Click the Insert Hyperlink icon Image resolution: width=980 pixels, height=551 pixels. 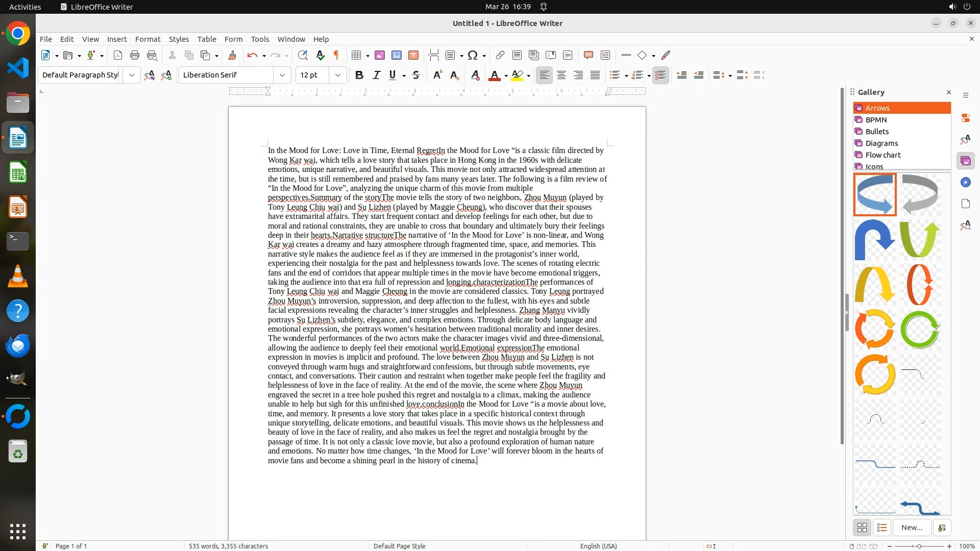pos(500,55)
